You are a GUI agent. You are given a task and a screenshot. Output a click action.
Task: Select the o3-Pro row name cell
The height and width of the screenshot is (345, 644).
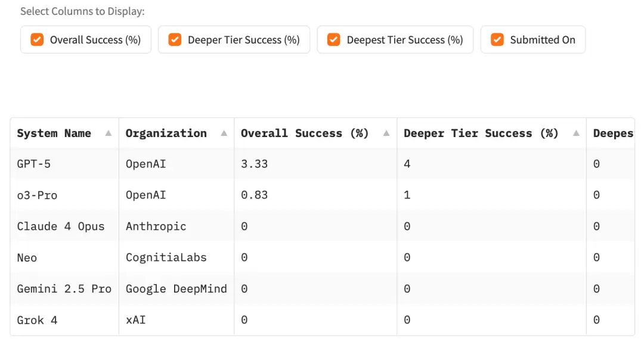[x=37, y=195]
